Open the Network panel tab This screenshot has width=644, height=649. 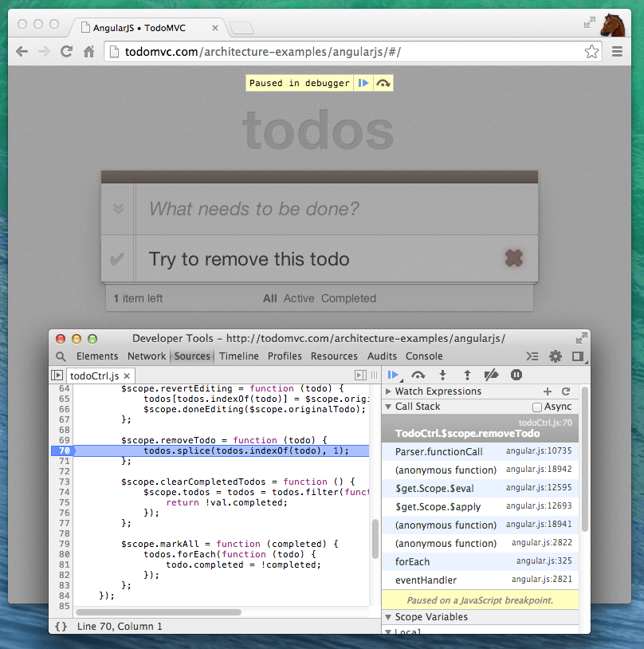(x=147, y=356)
